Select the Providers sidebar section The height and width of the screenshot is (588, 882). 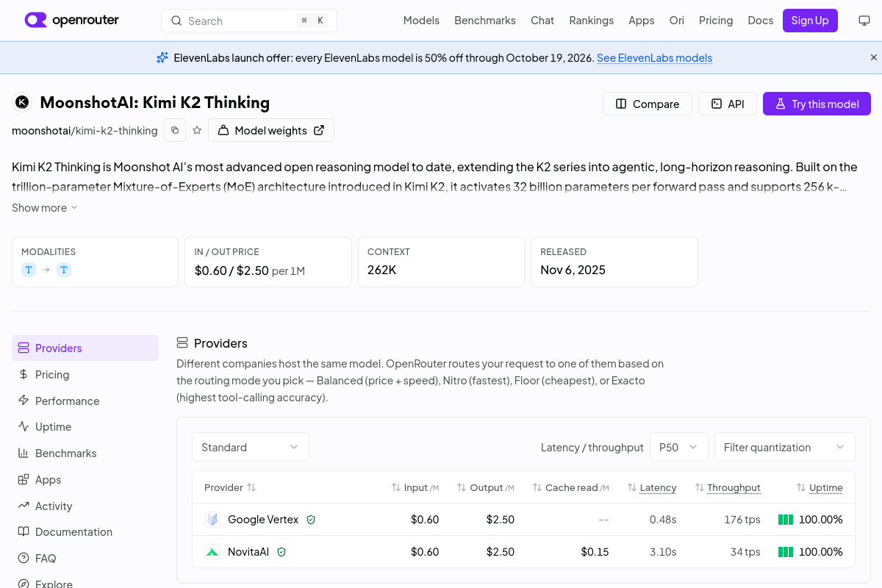85,348
